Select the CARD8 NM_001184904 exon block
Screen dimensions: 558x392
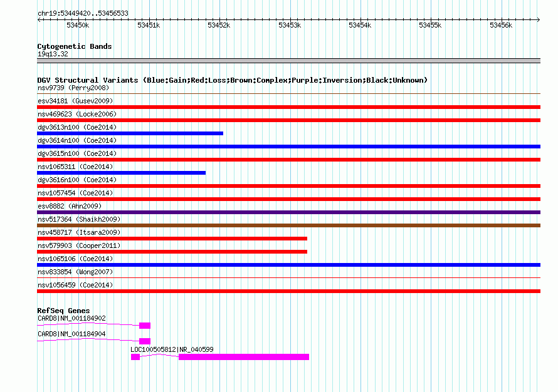point(145,341)
